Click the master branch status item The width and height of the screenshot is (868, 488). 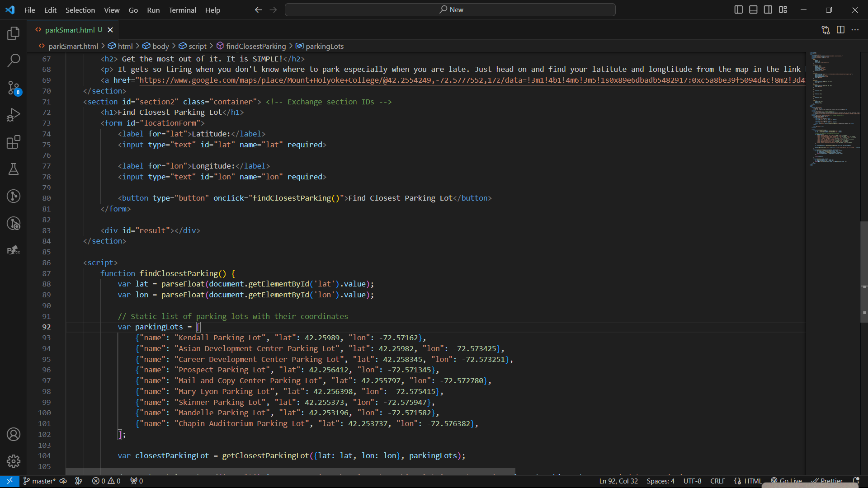coord(40,481)
